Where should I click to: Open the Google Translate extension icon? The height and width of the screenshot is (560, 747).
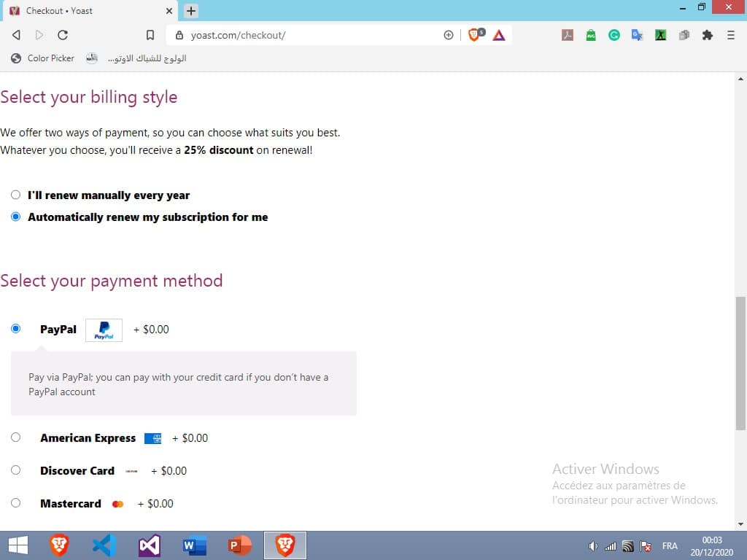638,35
